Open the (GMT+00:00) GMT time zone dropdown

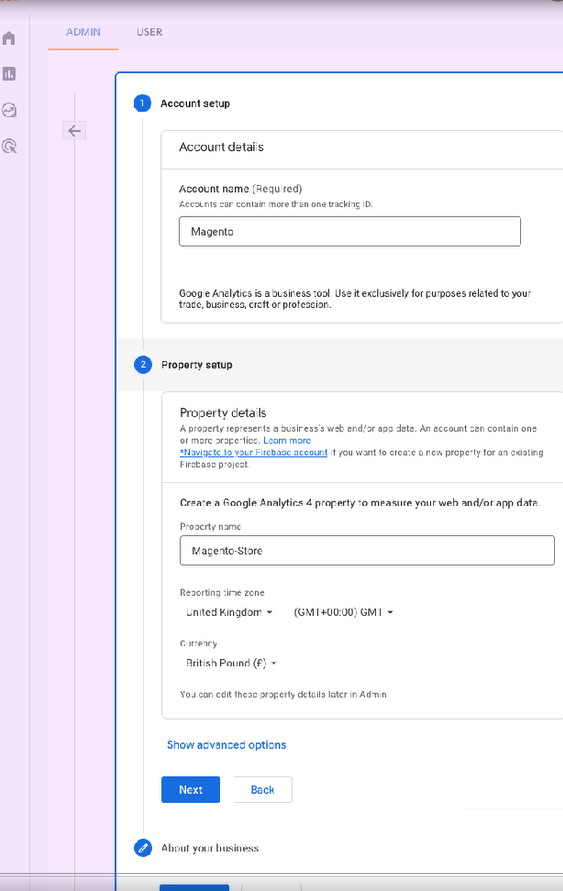(343, 612)
